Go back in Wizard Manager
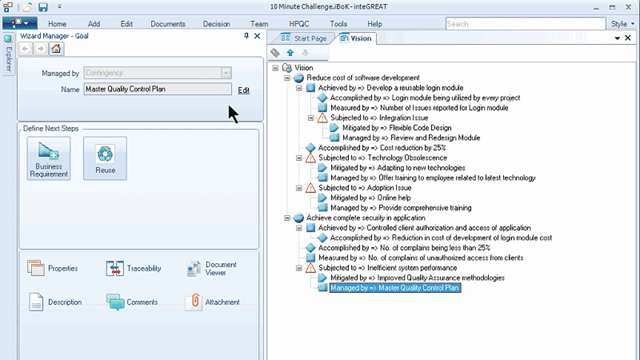The height and width of the screenshot is (360, 640). pos(25,49)
